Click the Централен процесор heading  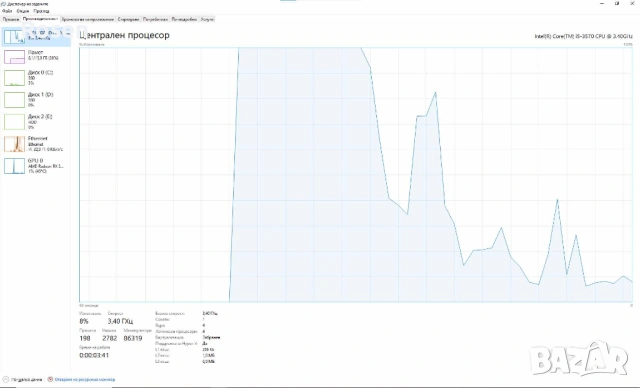pyautogui.click(x=124, y=35)
